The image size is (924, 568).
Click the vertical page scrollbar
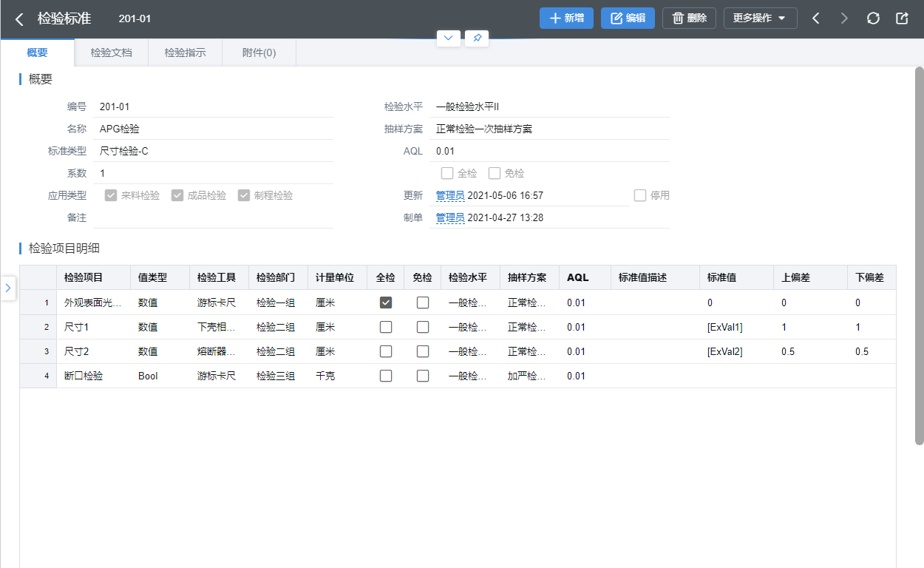coord(920,255)
